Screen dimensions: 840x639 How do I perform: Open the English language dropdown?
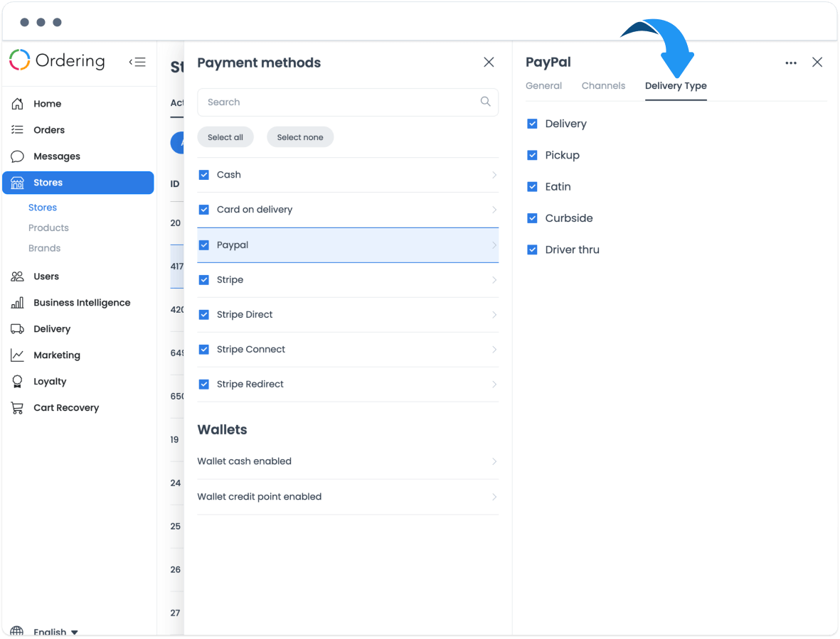[x=55, y=632]
